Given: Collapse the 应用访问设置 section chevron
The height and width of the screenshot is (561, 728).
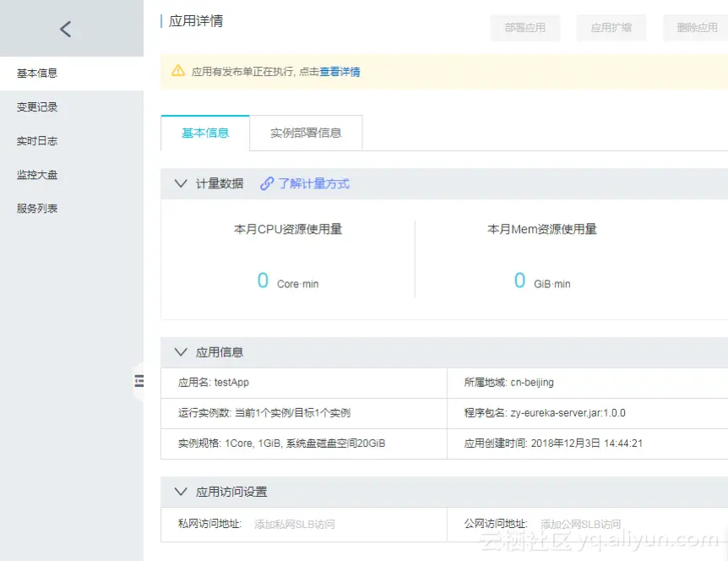Looking at the screenshot, I should pos(181,492).
